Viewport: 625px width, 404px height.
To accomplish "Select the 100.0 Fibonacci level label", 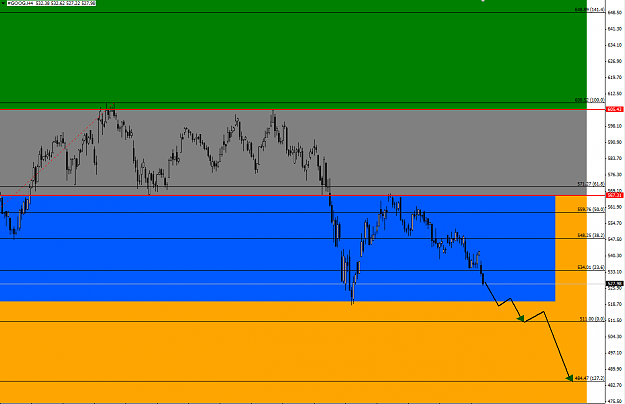I will [x=590, y=100].
